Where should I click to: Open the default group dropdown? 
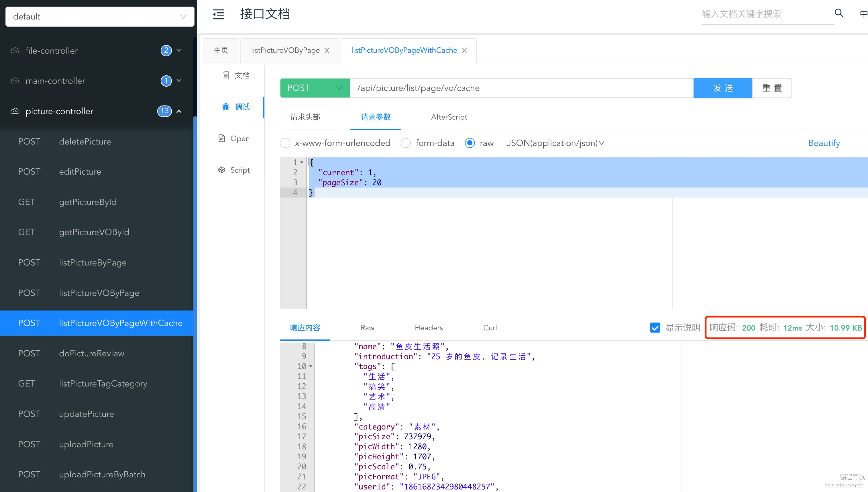tap(100, 17)
